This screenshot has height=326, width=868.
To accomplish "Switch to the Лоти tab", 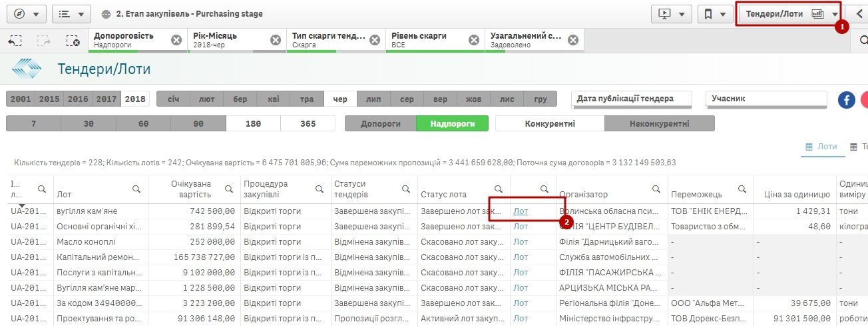I will tap(821, 147).
